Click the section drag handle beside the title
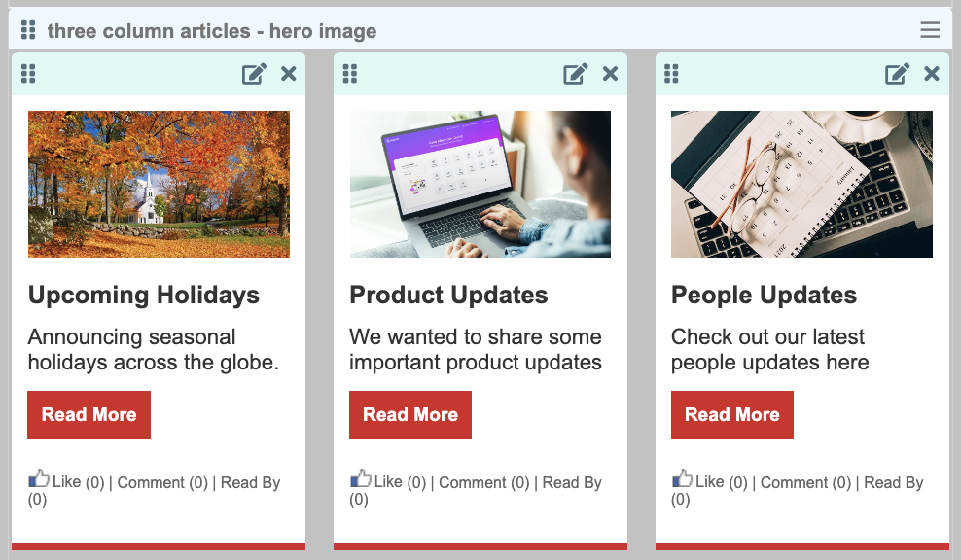The width and height of the screenshot is (961, 560). (28, 30)
